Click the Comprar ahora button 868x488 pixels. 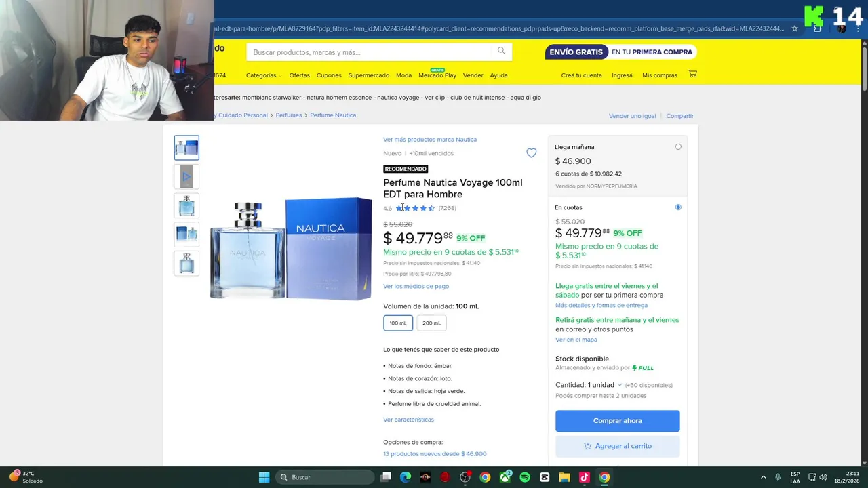(617, 421)
